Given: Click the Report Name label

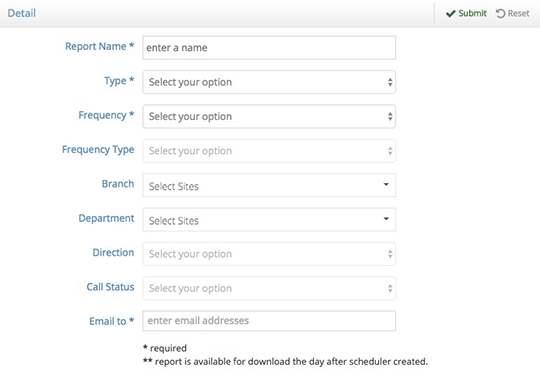Looking at the screenshot, I should pyautogui.click(x=100, y=46).
